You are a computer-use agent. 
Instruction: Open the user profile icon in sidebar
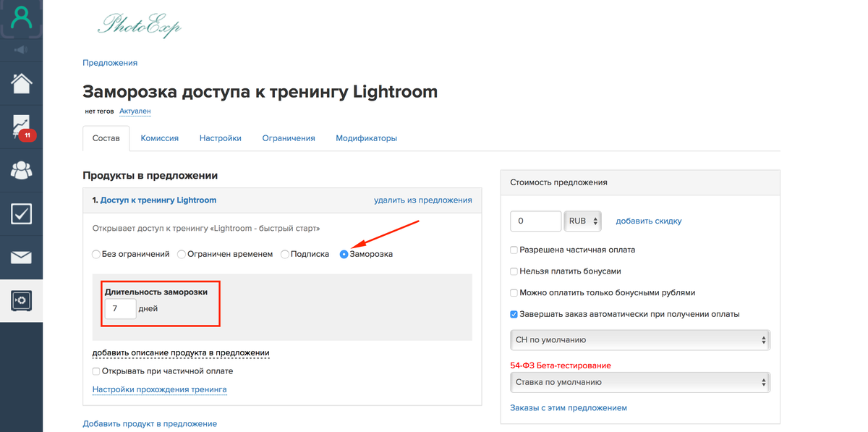point(21,18)
